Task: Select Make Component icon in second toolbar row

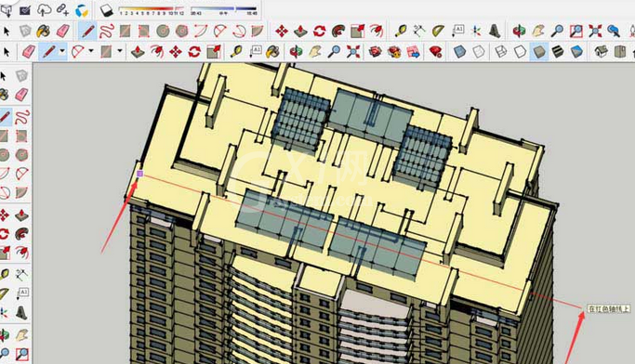Action: pos(25,31)
